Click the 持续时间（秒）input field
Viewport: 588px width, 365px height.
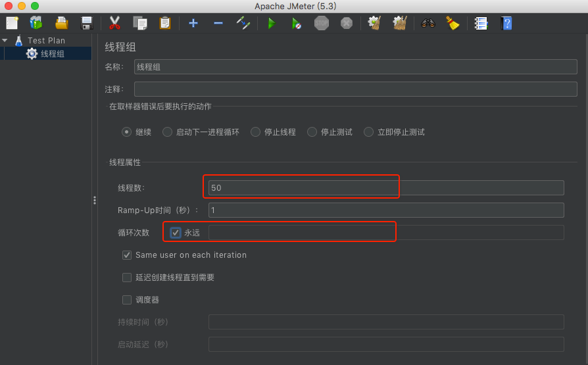click(386, 322)
